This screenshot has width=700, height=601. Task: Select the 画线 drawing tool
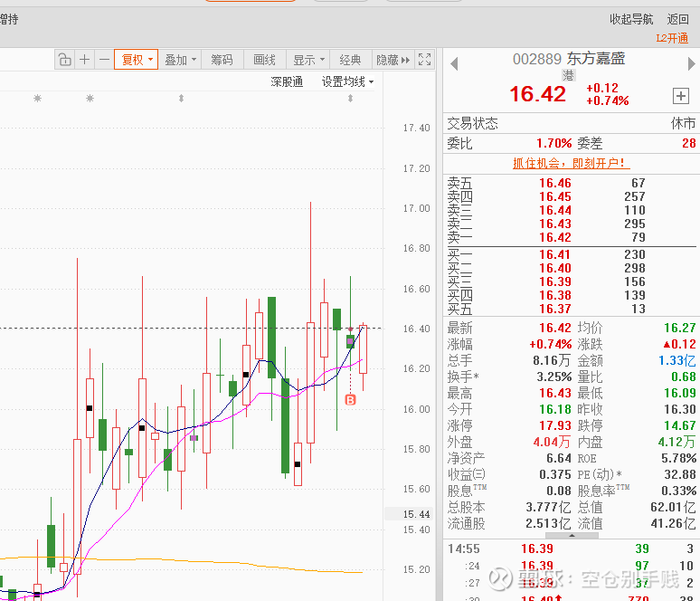(264, 60)
